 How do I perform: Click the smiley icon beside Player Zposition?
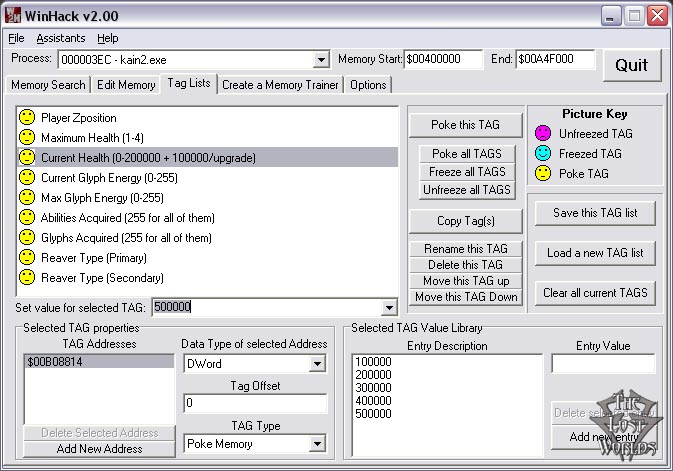[x=27, y=117]
